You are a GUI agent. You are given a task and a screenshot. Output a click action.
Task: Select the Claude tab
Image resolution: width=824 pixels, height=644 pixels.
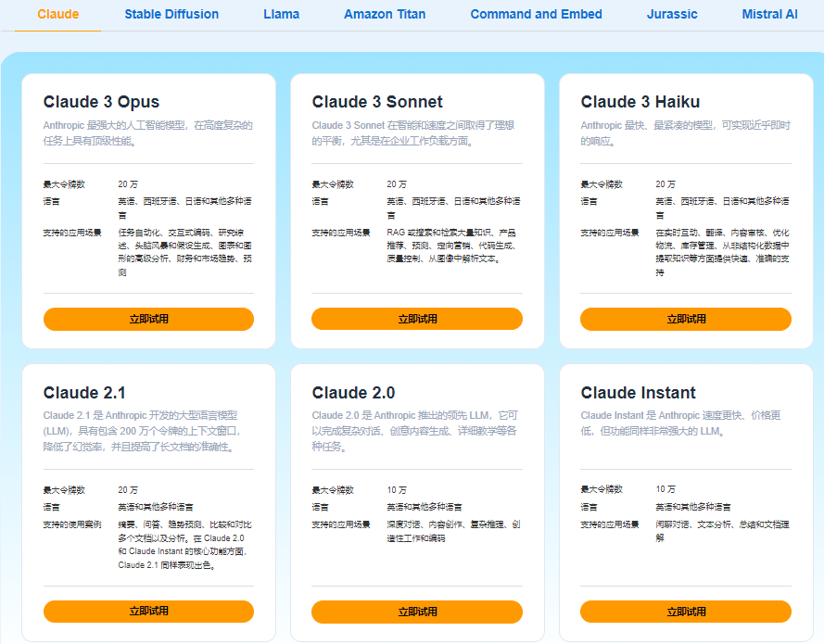57,14
